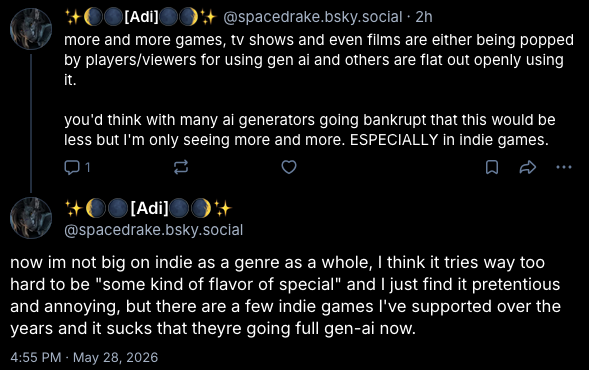The image size is (589, 370).
Task: Click the avatar on the 2h parent post
Action: 31,29
